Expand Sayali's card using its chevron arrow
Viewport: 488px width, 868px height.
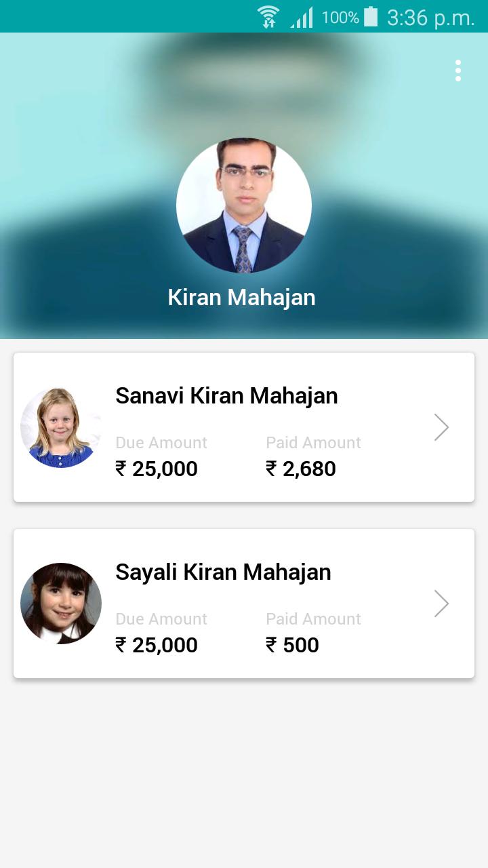[442, 604]
